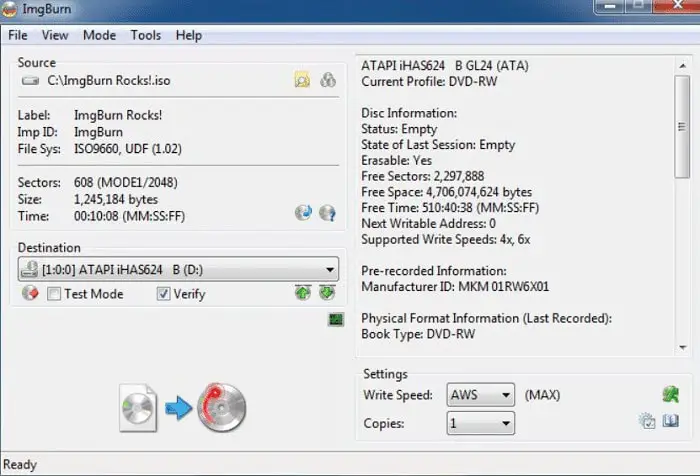Open the View menu
700x476 pixels.
tap(55, 35)
